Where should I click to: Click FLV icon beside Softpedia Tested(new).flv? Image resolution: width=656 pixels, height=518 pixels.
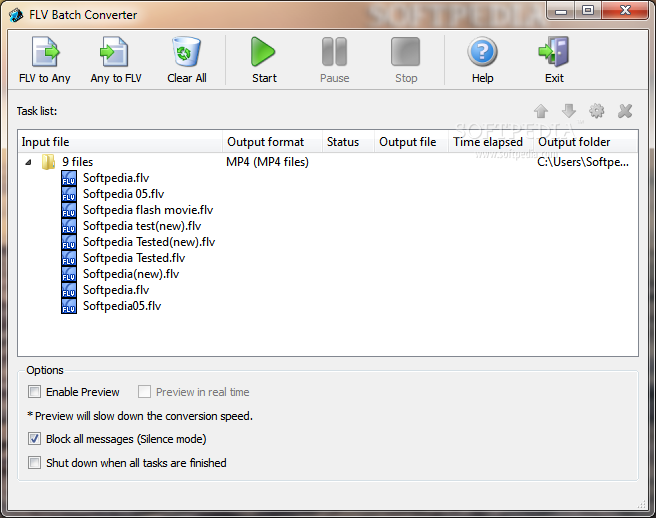click(69, 242)
